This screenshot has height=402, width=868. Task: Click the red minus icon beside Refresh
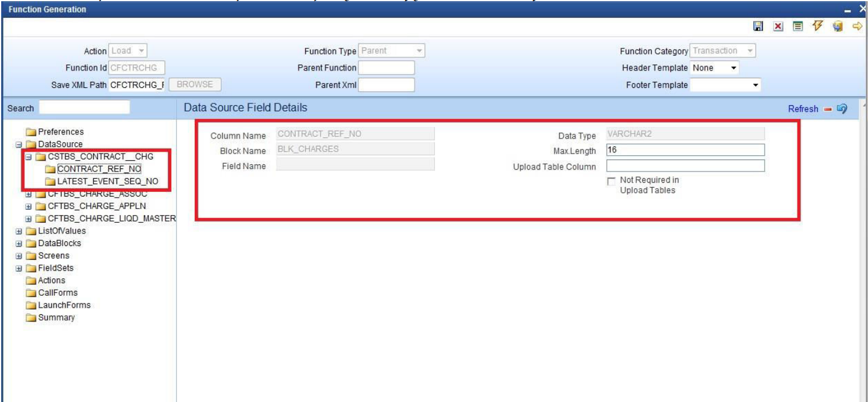827,109
